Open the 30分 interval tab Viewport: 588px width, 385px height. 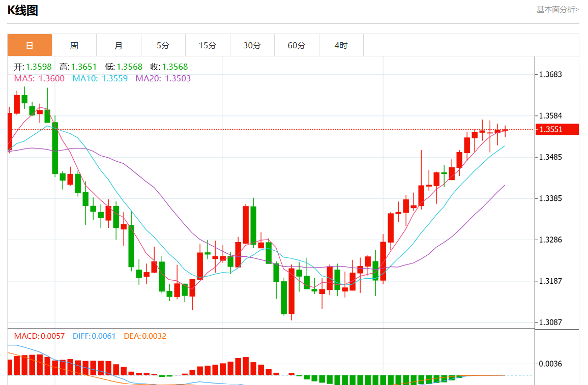pos(252,45)
